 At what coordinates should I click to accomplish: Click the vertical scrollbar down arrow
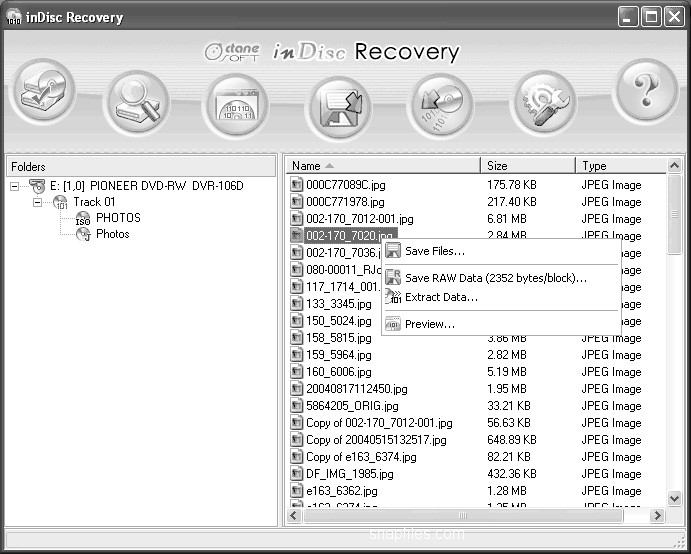(674, 497)
